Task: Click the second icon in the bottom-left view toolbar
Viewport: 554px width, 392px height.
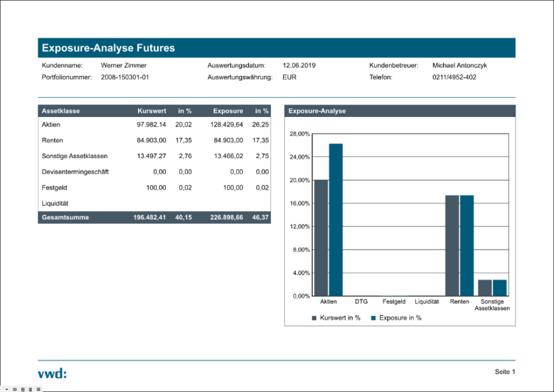Action: [15, 389]
